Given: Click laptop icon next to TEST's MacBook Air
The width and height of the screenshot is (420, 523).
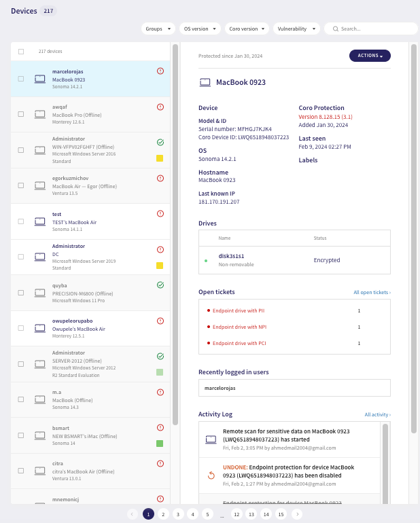Looking at the screenshot, I should (40, 222).
